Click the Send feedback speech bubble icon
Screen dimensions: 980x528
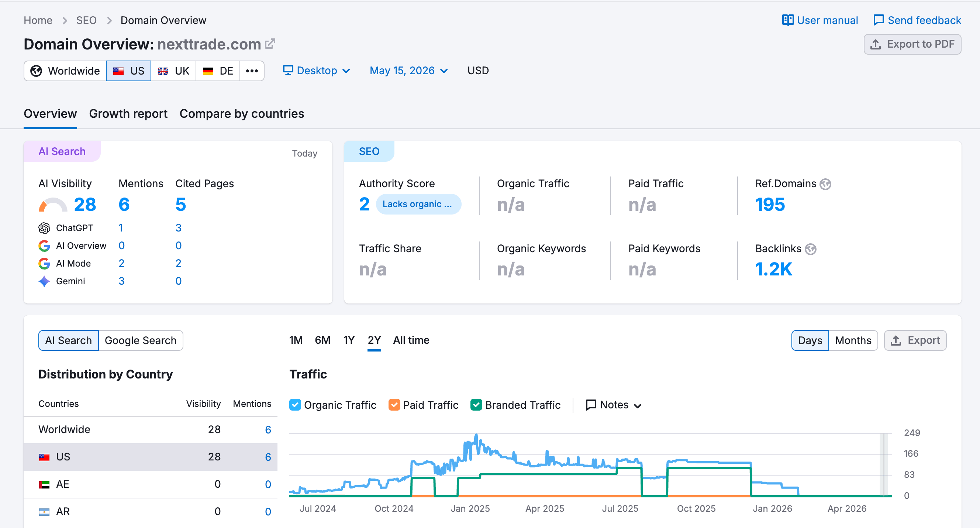click(879, 20)
